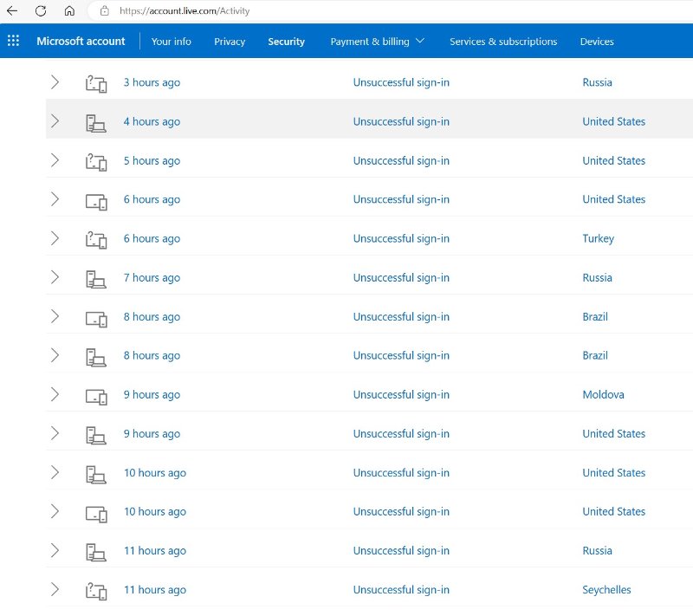The width and height of the screenshot is (693, 616).
Task: Open the Your info tab
Action: pyautogui.click(x=171, y=41)
